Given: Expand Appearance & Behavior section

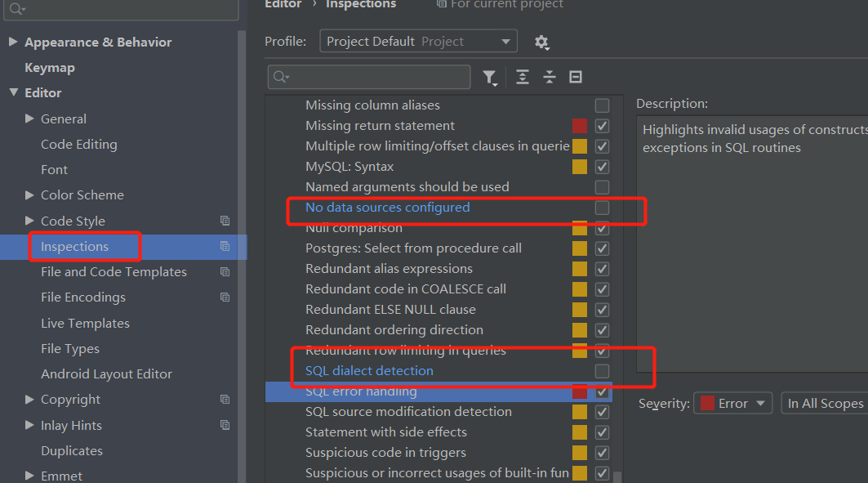Looking at the screenshot, I should tap(13, 42).
